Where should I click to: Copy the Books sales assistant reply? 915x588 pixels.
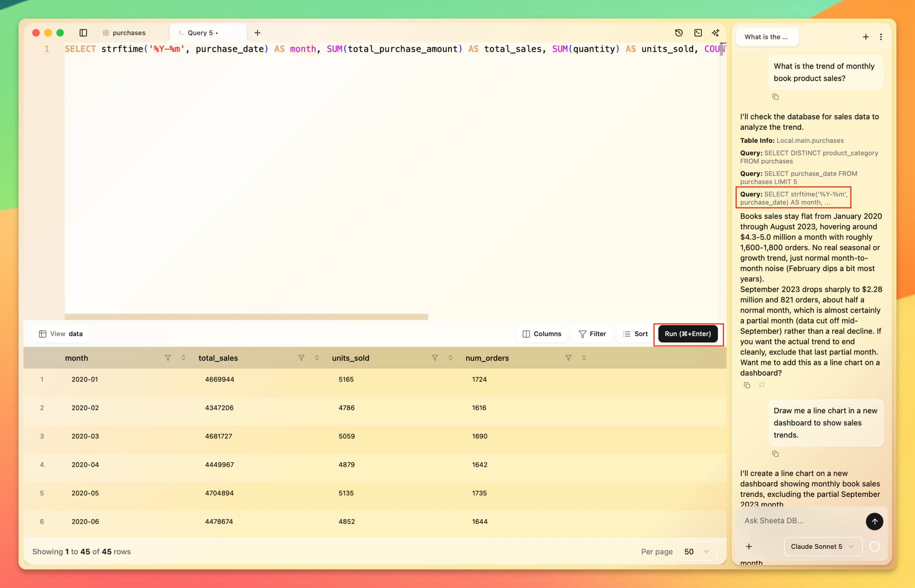pyautogui.click(x=747, y=385)
